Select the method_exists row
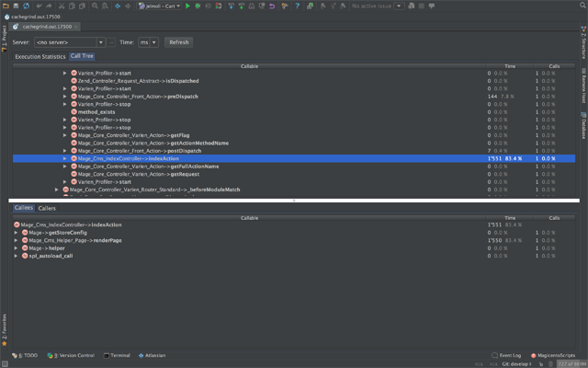Screen dimensions: 588x368 (294, 112)
